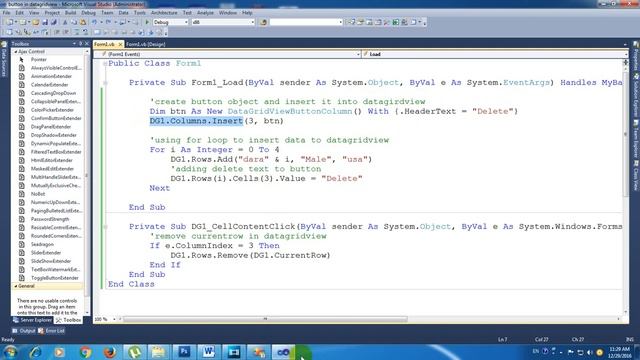Collapse the Public Class Form1 outline
This screenshot has width=640, height=360.
point(105,64)
